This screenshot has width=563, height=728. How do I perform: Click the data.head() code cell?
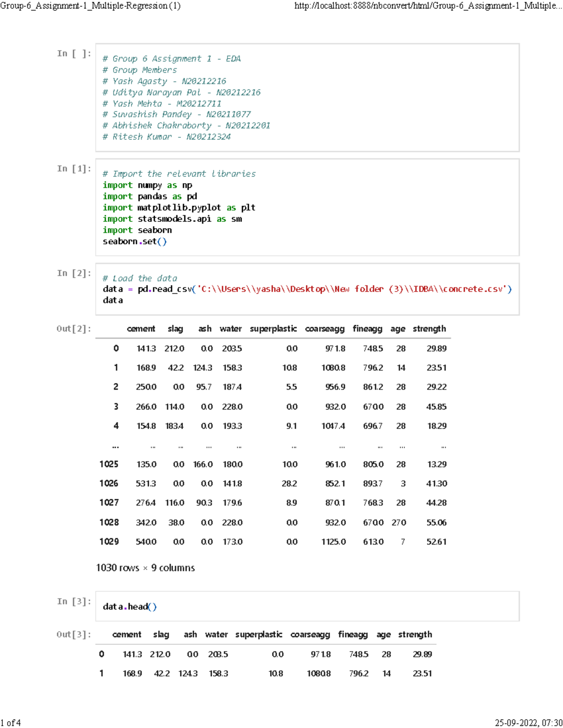(x=130, y=606)
